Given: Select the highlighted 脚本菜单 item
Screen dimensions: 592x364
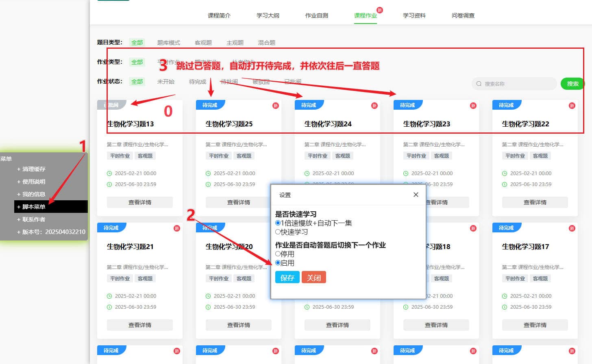Looking at the screenshot, I should [x=51, y=207].
